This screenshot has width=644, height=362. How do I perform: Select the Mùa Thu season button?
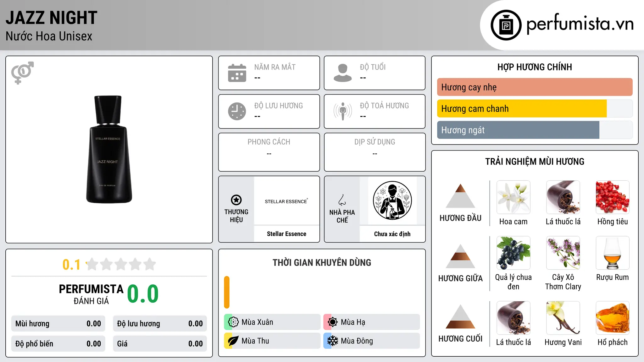(272, 341)
